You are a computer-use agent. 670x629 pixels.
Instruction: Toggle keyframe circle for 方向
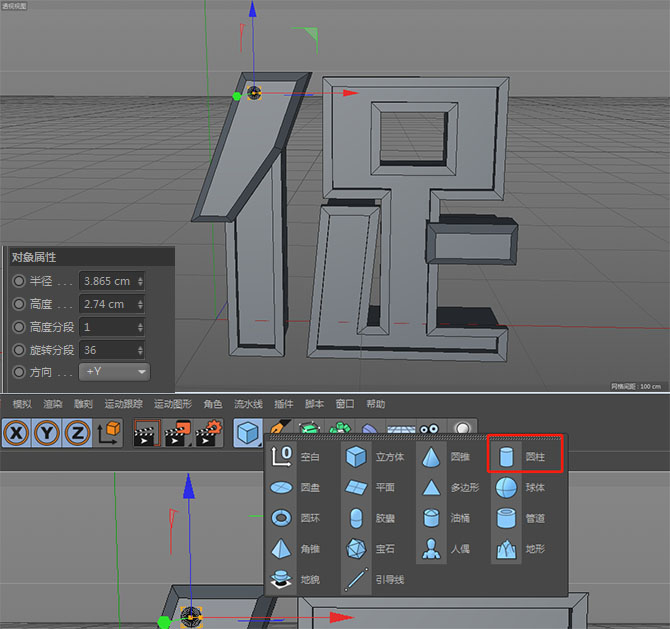[19, 372]
